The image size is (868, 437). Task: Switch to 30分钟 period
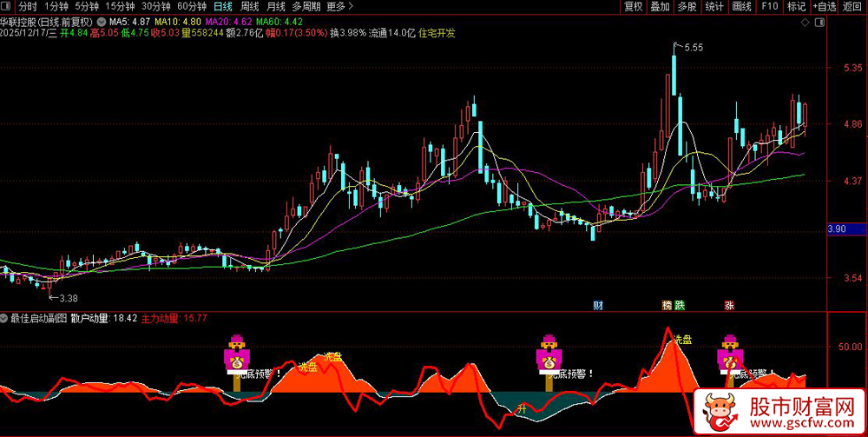coord(155,7)
